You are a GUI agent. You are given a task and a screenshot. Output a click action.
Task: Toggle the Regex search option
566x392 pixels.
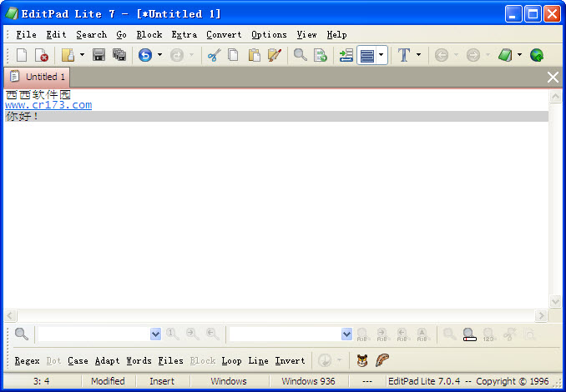pos(27,361)
